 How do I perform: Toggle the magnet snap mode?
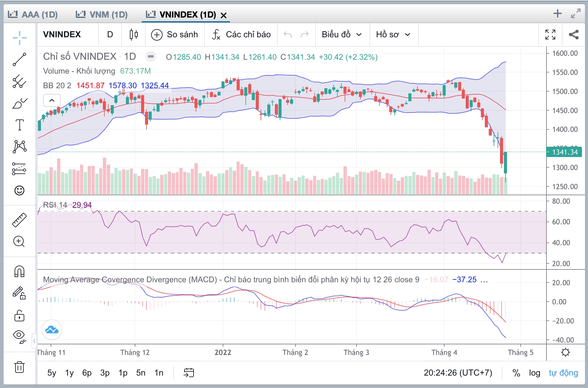(x=19, y=271)
